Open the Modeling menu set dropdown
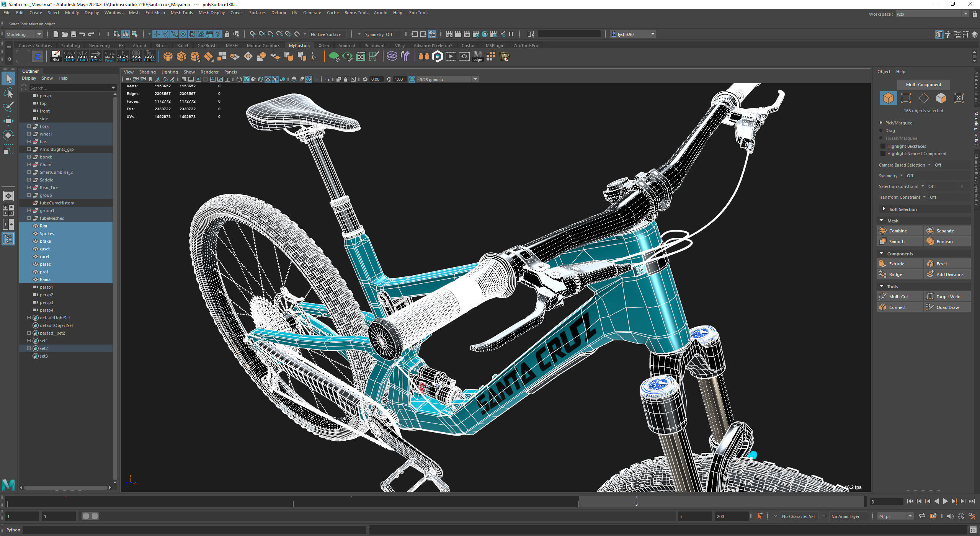 [x=24, y=34]
